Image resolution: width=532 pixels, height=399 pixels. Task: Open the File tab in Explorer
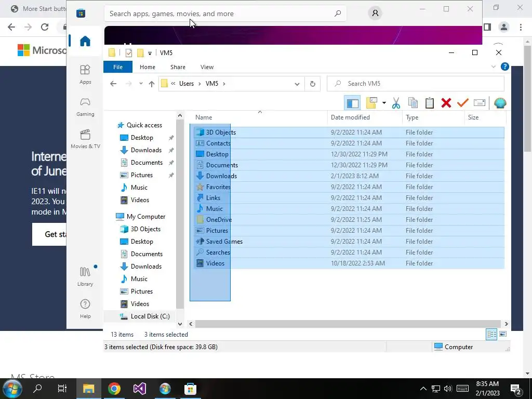pyautogui.click(x=118, y=67)
